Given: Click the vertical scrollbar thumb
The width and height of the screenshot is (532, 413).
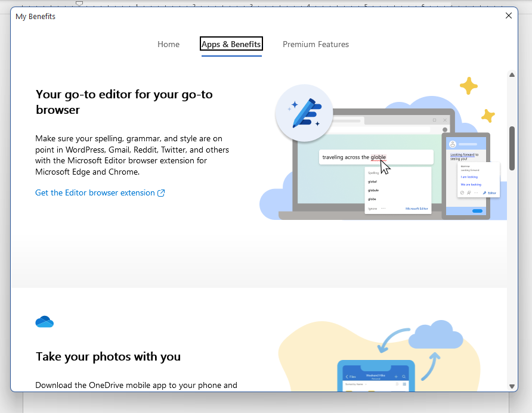Looking at the screenshot, I should click(512, 148).
